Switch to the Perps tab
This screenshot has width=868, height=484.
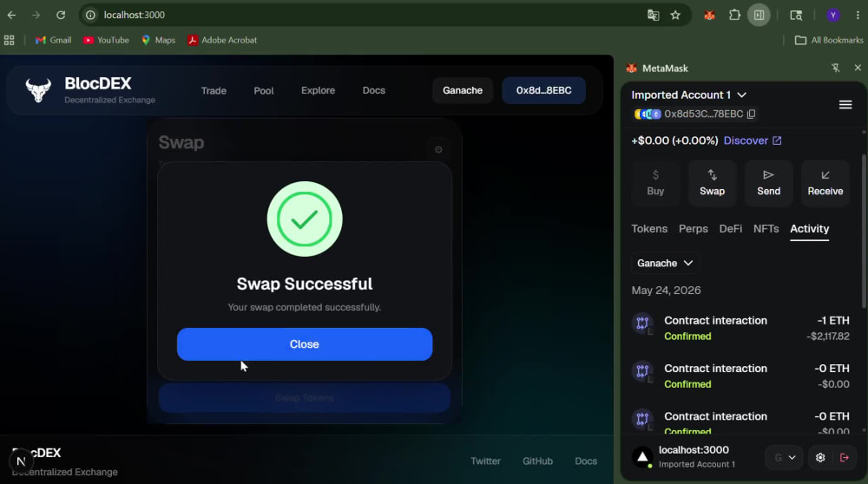(x=693, y=228)
